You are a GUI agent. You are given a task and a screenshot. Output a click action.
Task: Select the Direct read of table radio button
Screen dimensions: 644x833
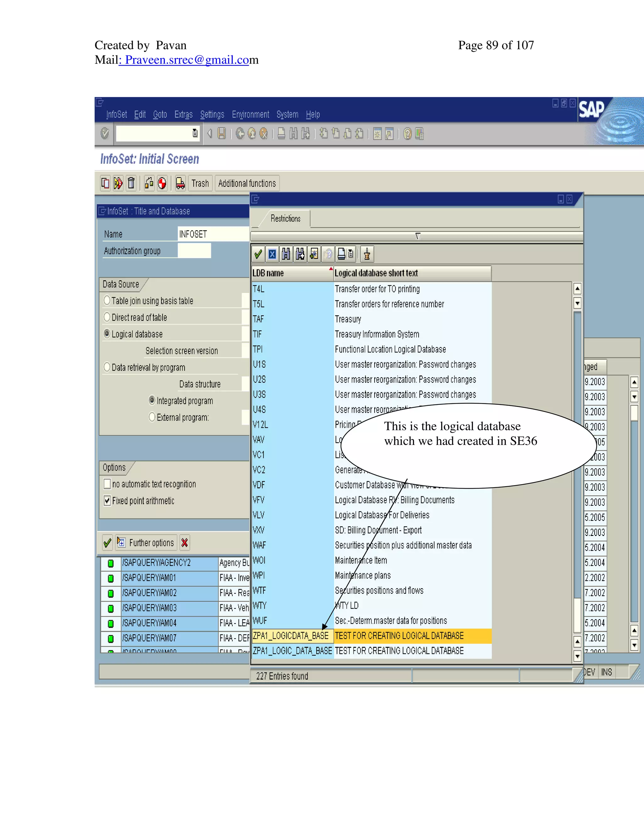click(x=107, y=317)
